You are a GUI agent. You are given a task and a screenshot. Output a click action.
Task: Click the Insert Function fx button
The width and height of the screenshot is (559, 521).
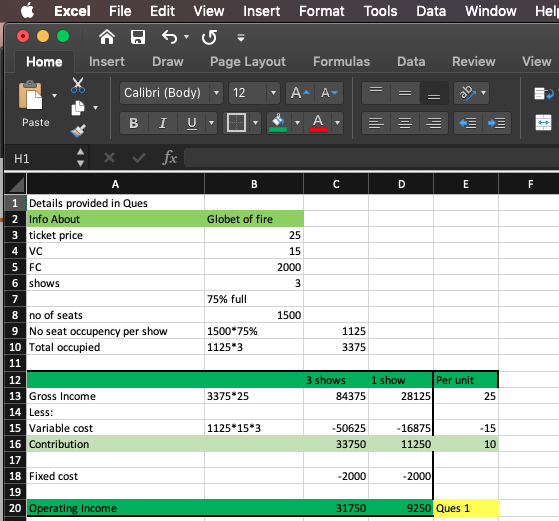170,158
